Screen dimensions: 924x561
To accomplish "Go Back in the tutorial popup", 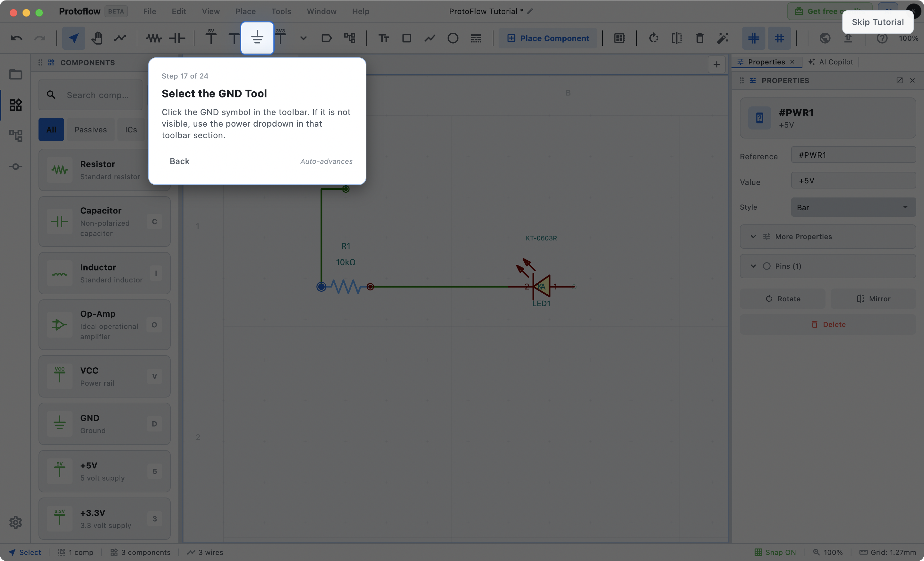I will [180, 161].
